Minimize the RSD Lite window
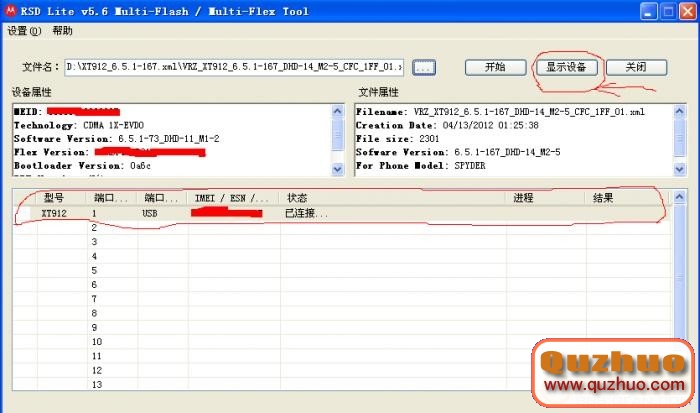 (648, 12)
